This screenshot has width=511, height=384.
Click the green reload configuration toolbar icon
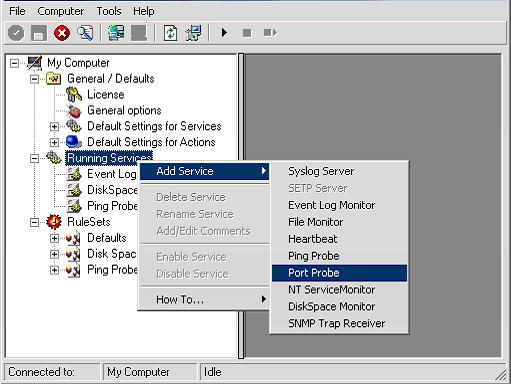click(170, 33)
